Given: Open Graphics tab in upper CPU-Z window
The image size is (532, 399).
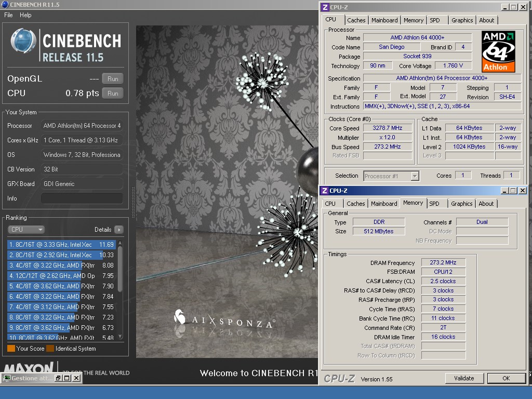Looking at the screenshot, I should pos(462,20).
